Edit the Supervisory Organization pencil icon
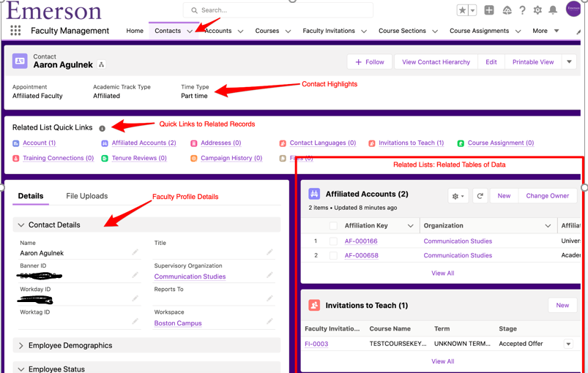The image size is (588, 373). pos(269,275)
